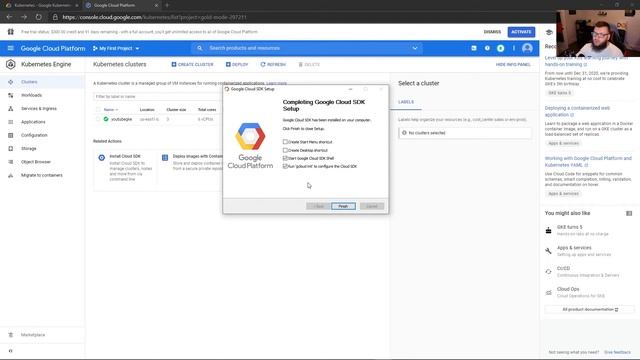Open the My First Project selector dropdown
The height and width of the screenshot is (360, 640).
(116, 48)
